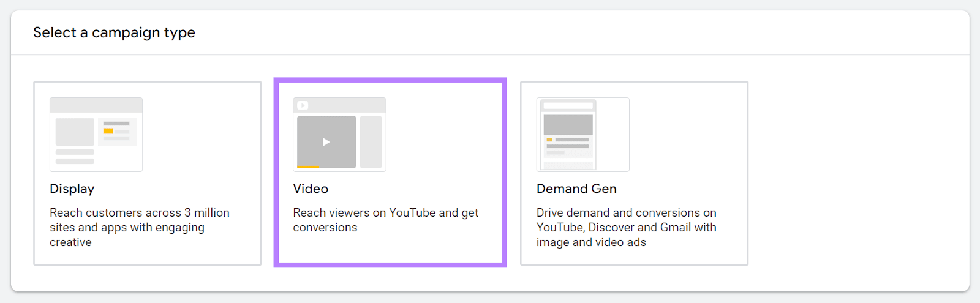Click the Demand Gen campaign illustration icon

click(582, 135)
